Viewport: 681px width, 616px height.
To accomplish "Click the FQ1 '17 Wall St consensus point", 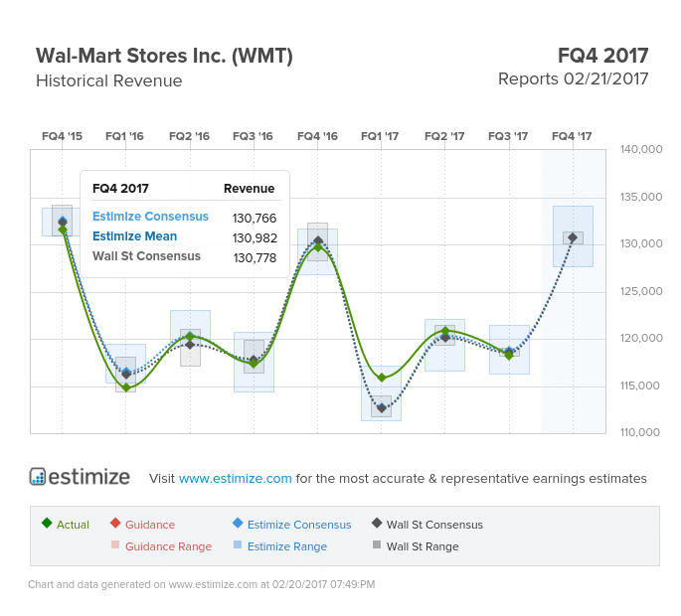I will point(382,408).
